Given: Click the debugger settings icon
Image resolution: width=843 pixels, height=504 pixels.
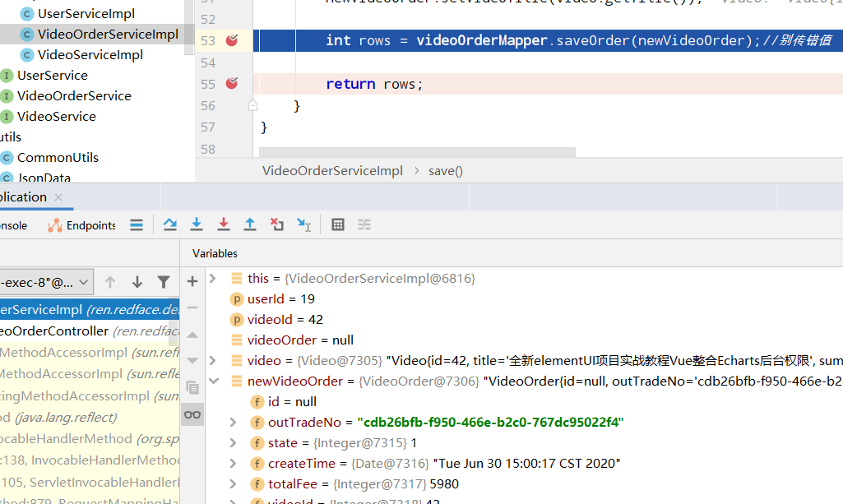Looking at the screenshot, I should (364, 224).
